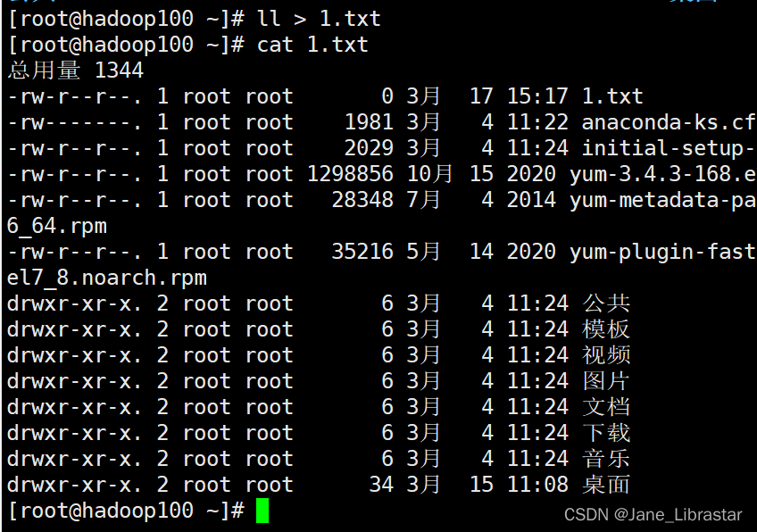The image size is (757, 532).
Task: Click permissions 'drwxr-xr-x.' of 公共 row
Action: click(75, 304)
